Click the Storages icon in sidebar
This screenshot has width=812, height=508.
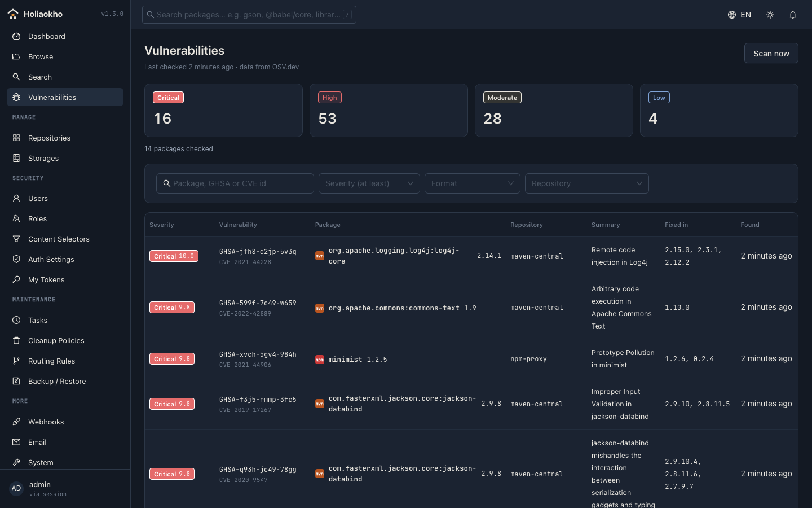[x=16, y=158]
